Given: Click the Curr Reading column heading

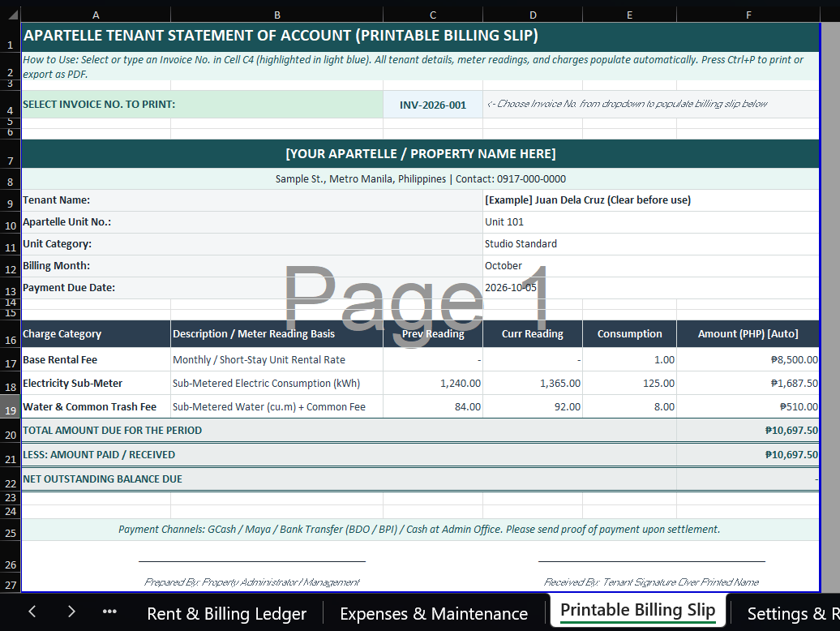Looking at the screenshot, I should pos(533,333).
